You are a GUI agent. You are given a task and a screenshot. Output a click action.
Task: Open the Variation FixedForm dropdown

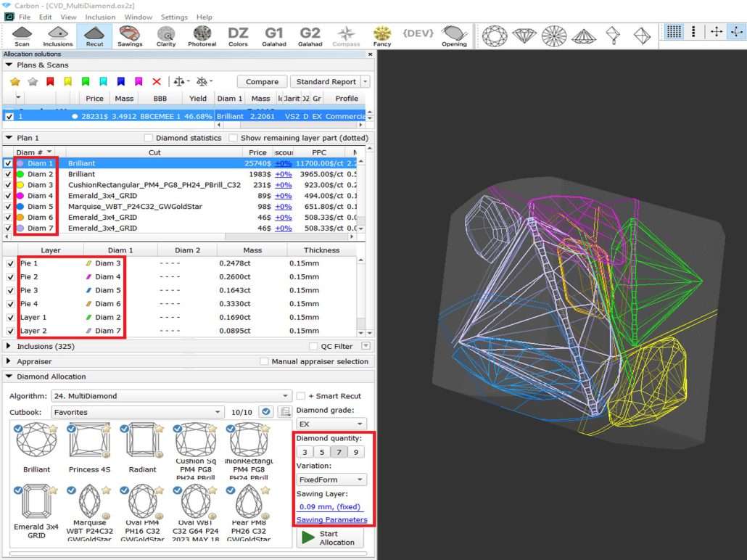pos(331,479)
